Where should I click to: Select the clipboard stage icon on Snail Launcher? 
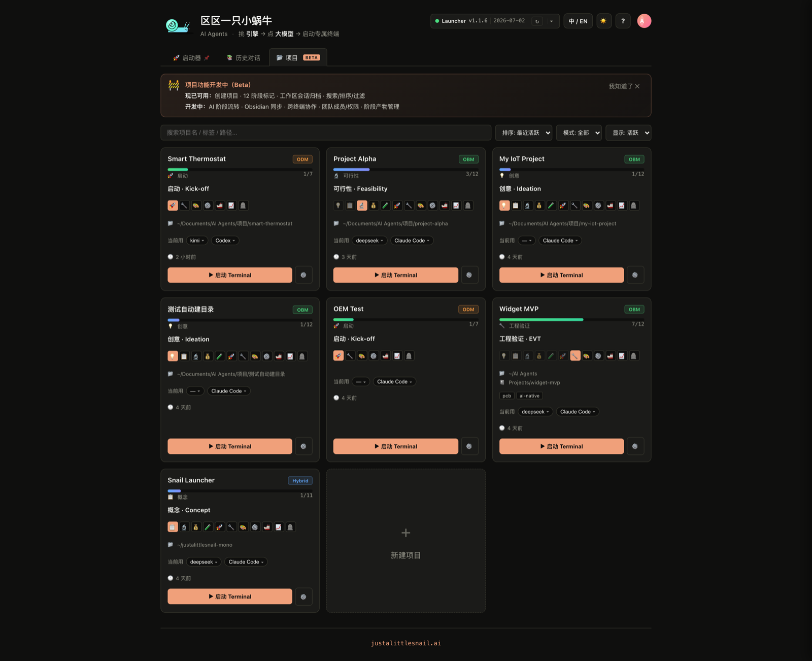(x=173, y=527)
